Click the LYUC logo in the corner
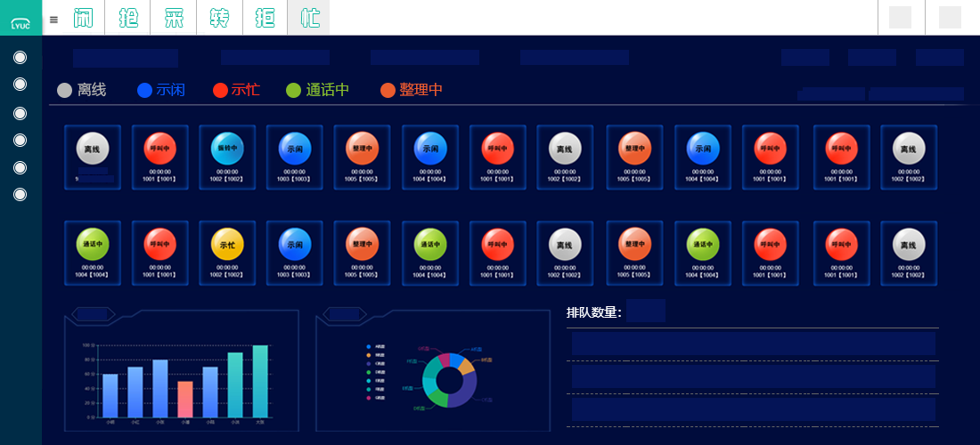This screenshot has width=980, height=445. [x=20, y=18]
